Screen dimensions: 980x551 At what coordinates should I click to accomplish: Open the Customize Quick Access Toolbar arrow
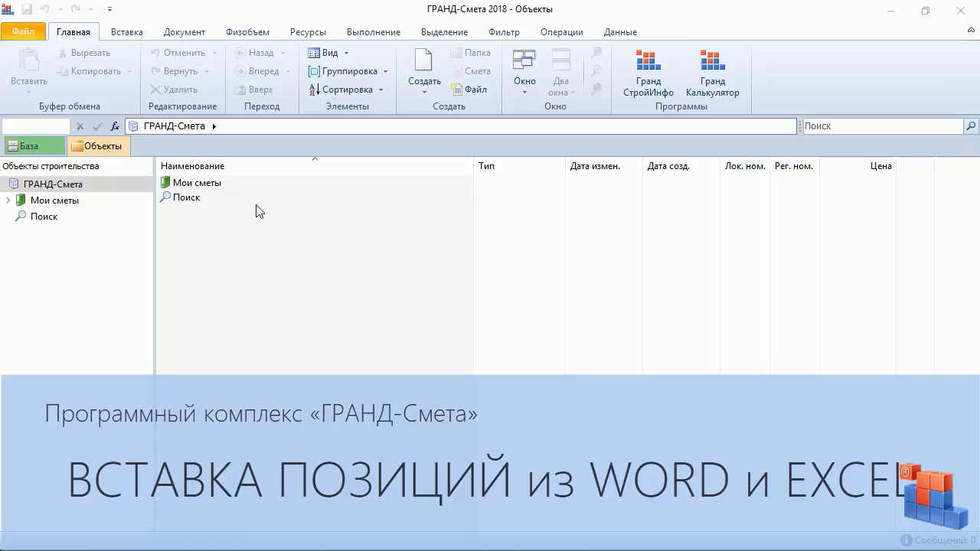[x=109, y=9]
